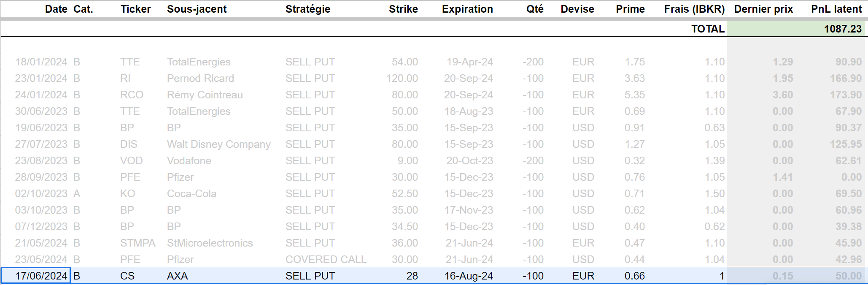Click the STMPA ticker cell
The width and height of the screenshot is (868, 285).
tap(137, 243)
